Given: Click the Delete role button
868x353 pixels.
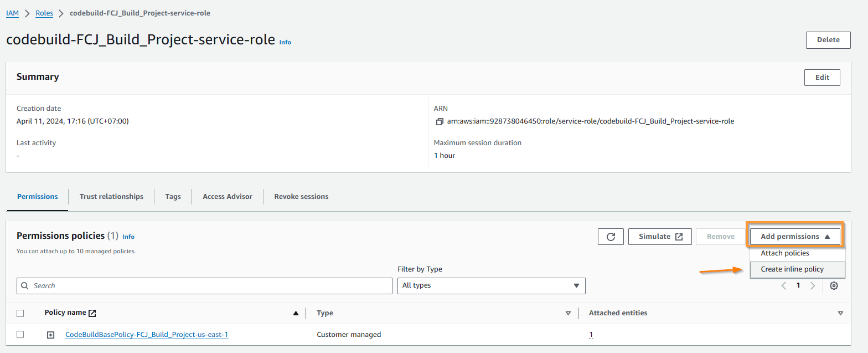Looking at the screenshot, I should click(828, 40).
